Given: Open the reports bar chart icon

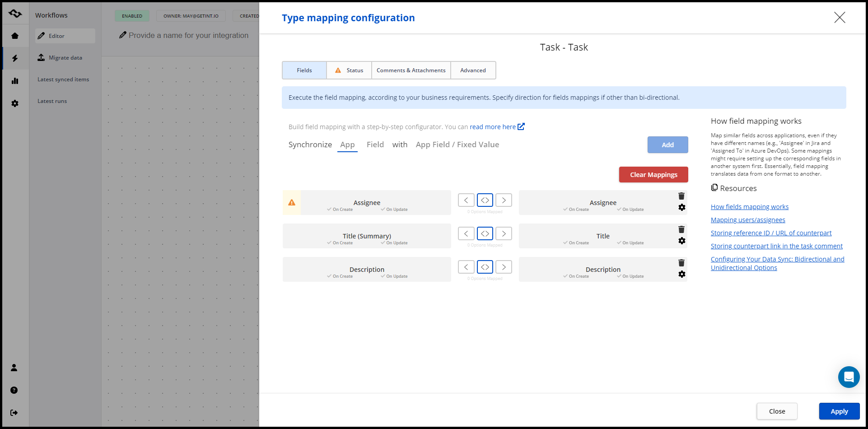Looking at the screenshot, I should tap(15, 81).
